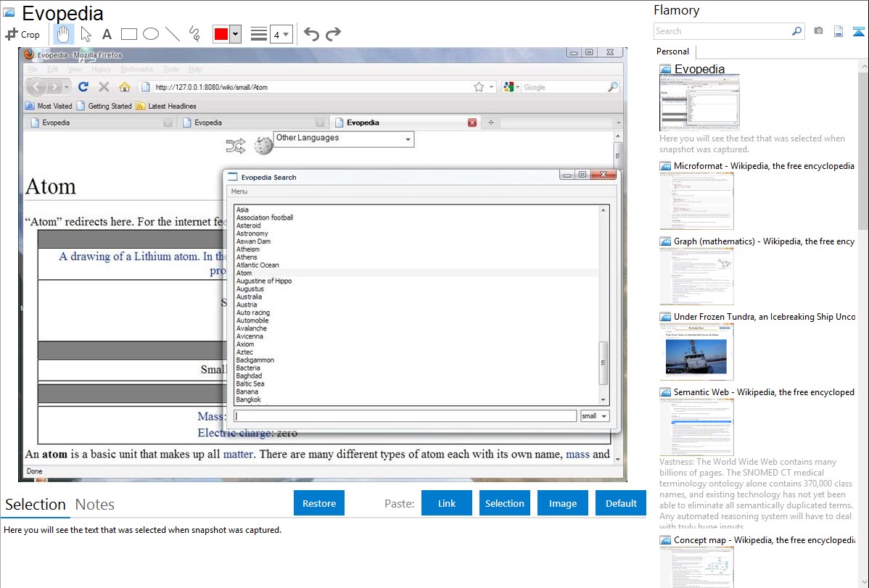Click the Image paste button
This screenshot has width=869, height=588.
(562, 503)
